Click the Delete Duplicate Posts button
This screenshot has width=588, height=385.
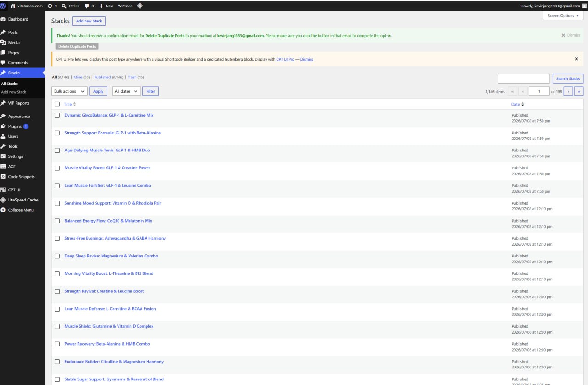(x=77, y=46)
